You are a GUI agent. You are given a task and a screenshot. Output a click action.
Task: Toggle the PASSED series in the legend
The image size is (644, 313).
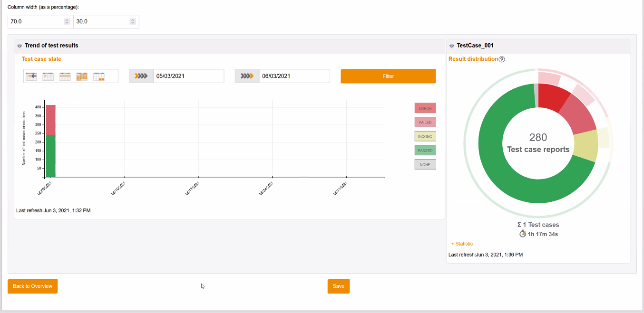coord(425,150)
